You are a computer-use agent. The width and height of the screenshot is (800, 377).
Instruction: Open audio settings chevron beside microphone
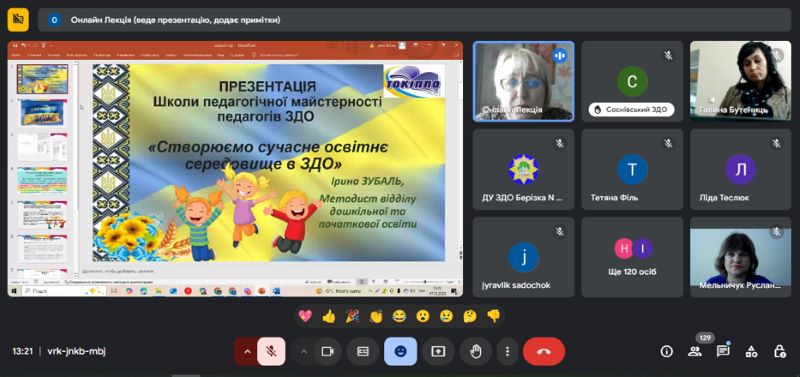pos(247,351)
